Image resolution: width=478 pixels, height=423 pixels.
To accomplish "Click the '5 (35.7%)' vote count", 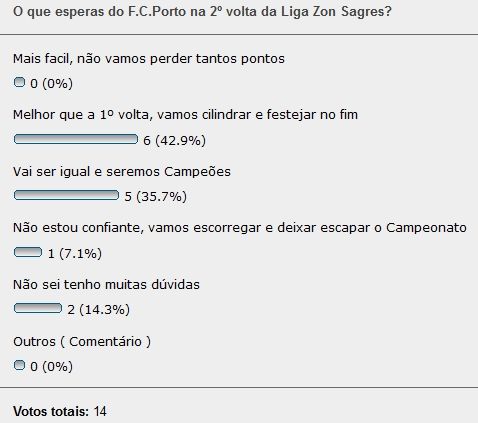I will point(155,197).
